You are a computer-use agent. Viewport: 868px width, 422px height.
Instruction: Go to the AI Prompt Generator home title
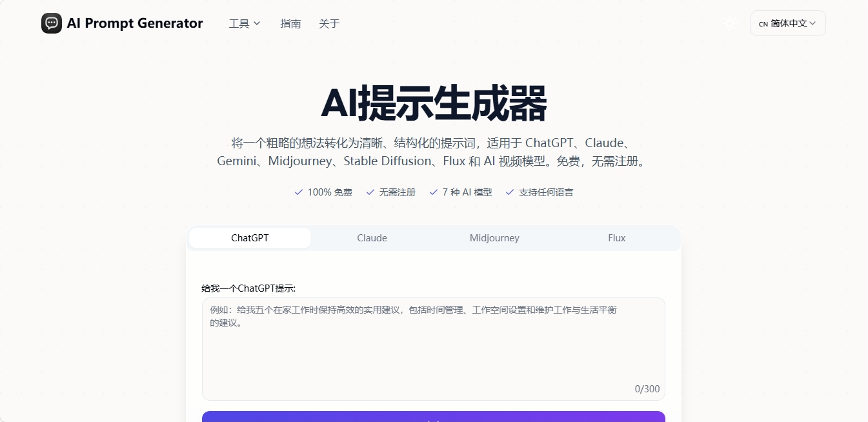tap(135, 23)
